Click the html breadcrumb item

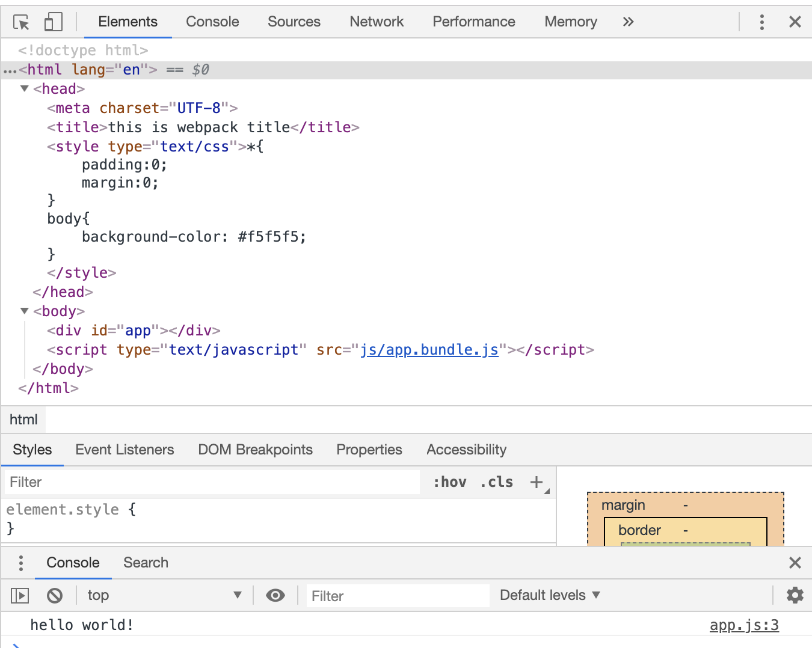pos(23,420)
